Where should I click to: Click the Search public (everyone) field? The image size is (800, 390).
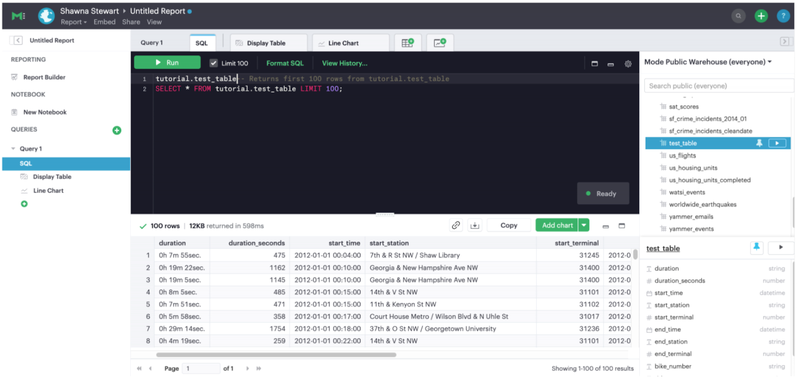(719, 86)
